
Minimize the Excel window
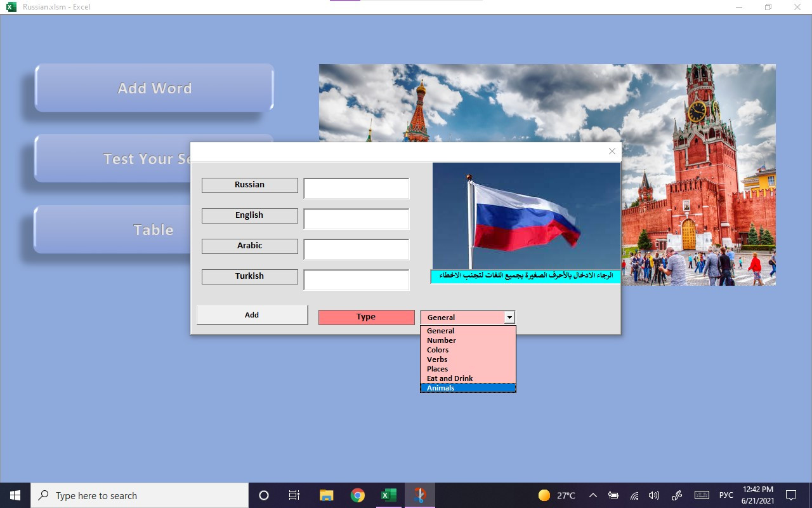pos(739,7)
